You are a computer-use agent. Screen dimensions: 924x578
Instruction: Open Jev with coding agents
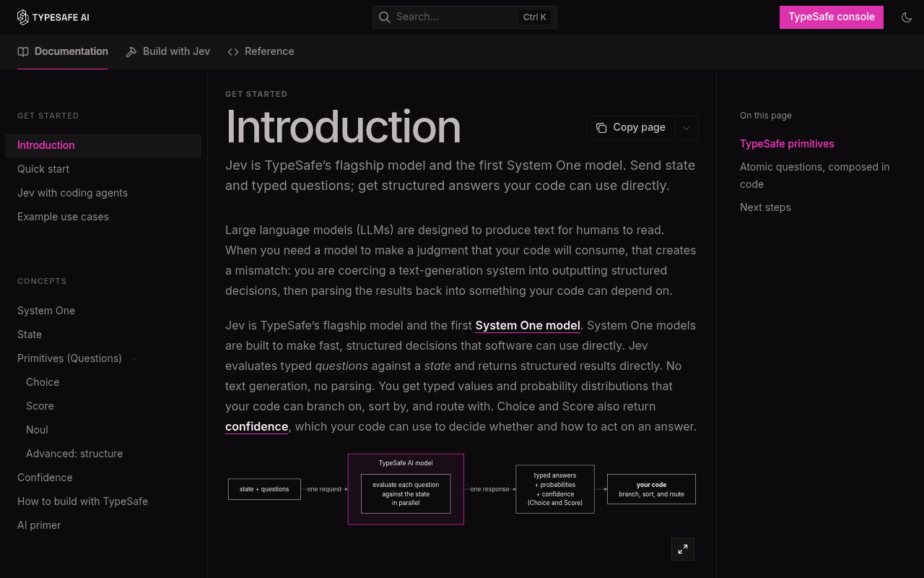click(103, 193)
